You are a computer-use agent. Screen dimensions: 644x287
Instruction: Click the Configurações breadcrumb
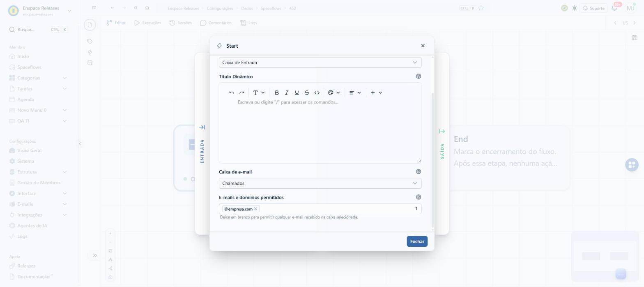220,8
